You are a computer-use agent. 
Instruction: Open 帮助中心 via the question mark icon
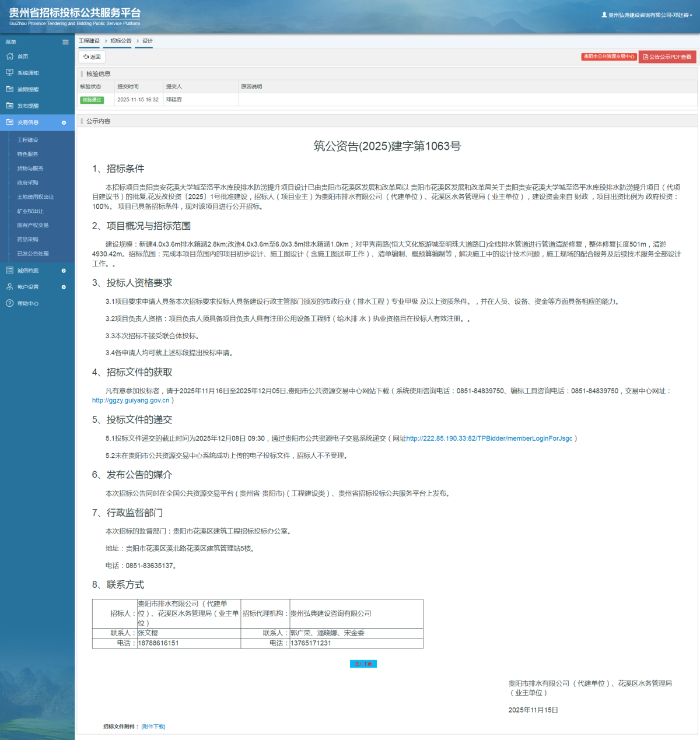pos(9,303)
